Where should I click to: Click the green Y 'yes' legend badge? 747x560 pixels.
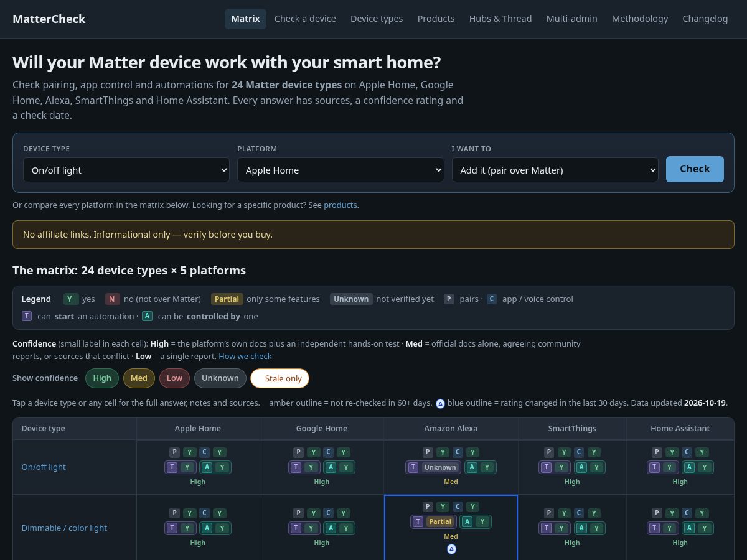coord(71,299)
